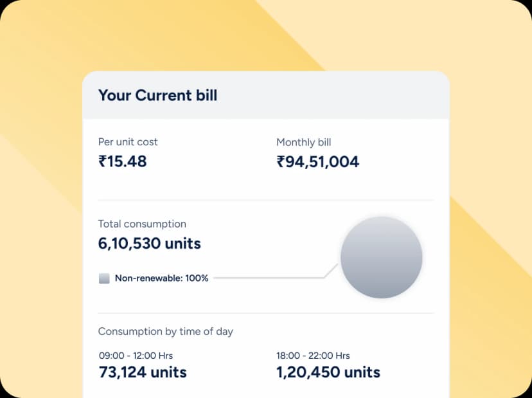This screenshot has width=532, height=398.
Task: Open the Your Current bill header
Action: tap(157, 95)
